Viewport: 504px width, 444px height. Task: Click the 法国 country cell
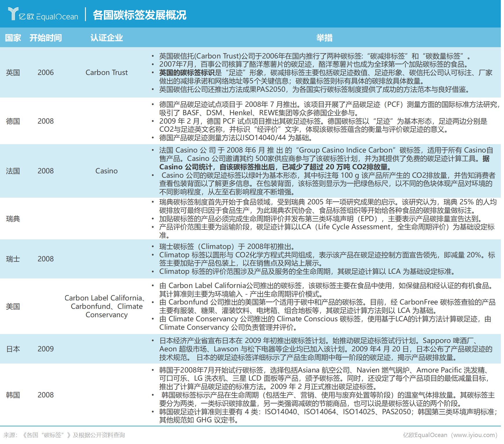click(13, 171)
